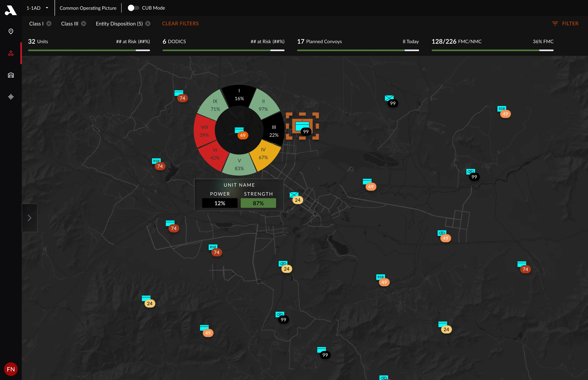Click the STRENGTH 87% value box
The image size is (588, 380).
pos(258,203)
